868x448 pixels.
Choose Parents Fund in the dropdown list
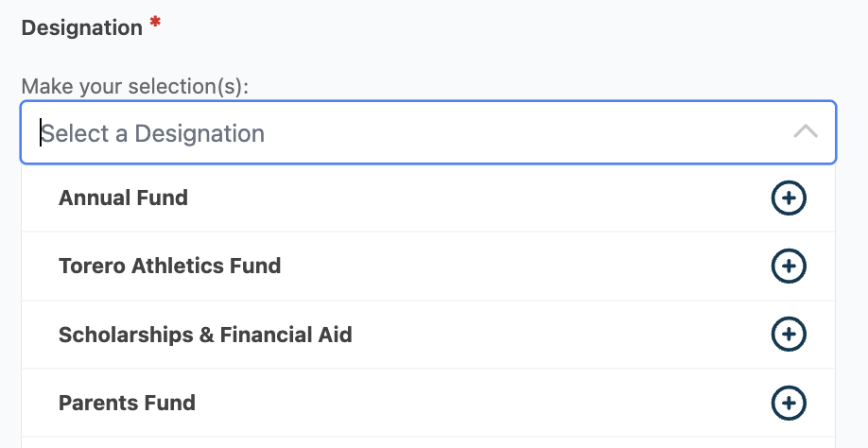point(127,403)
